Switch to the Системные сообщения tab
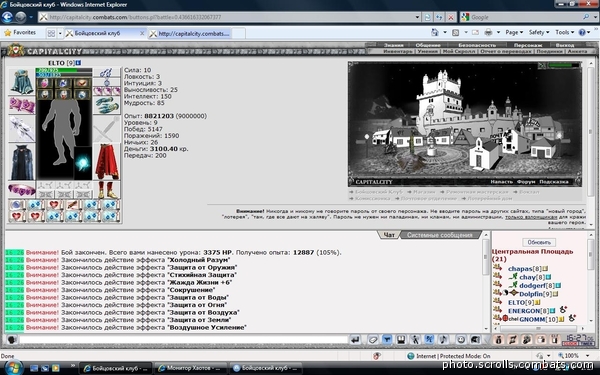Screen dimensions: 600x375 coord(439,235)
